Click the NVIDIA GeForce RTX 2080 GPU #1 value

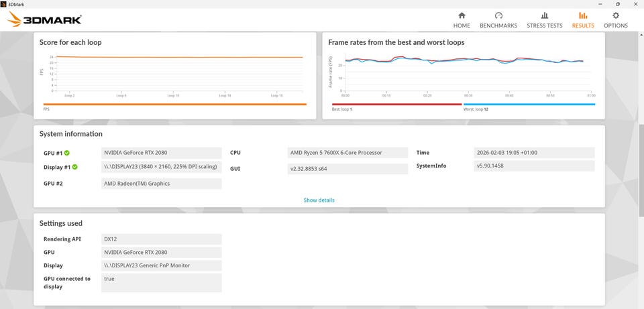point(162,153)
